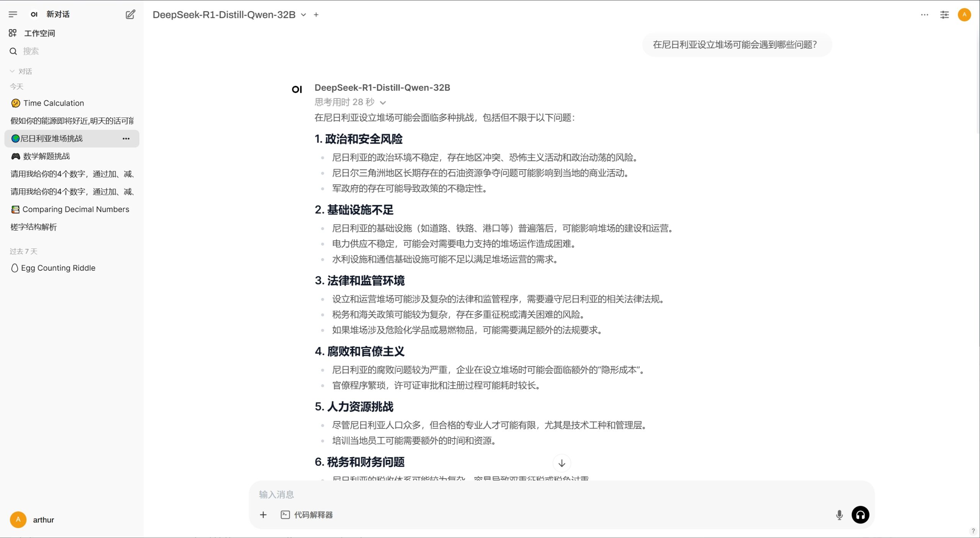Open the Time Calculation chat
Viewport: 980px width, 538px height.
72,103
